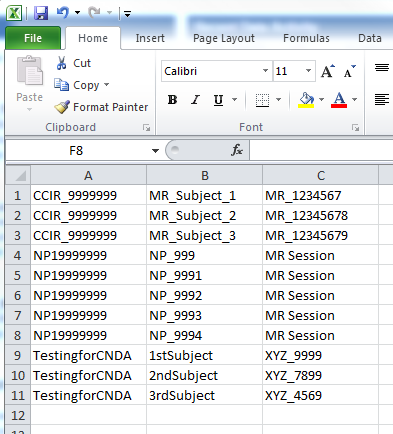
Task: Toggle Underline formatting
Action: 218,100
